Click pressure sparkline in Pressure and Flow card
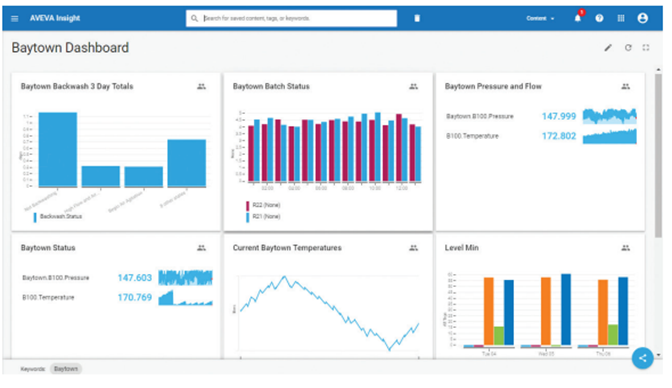 click(x=609, y=116)
